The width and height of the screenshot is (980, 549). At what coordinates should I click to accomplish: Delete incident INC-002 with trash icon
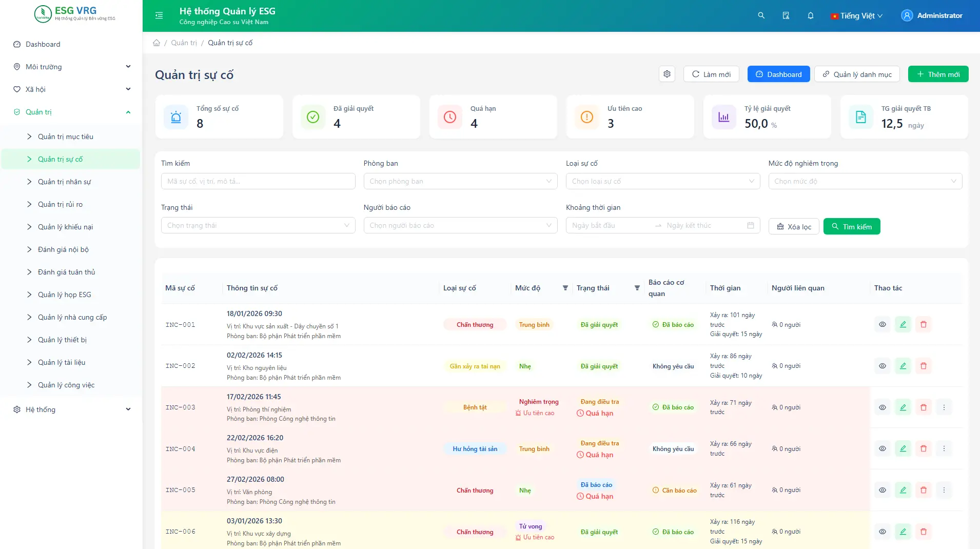click(x=924, y=366)
